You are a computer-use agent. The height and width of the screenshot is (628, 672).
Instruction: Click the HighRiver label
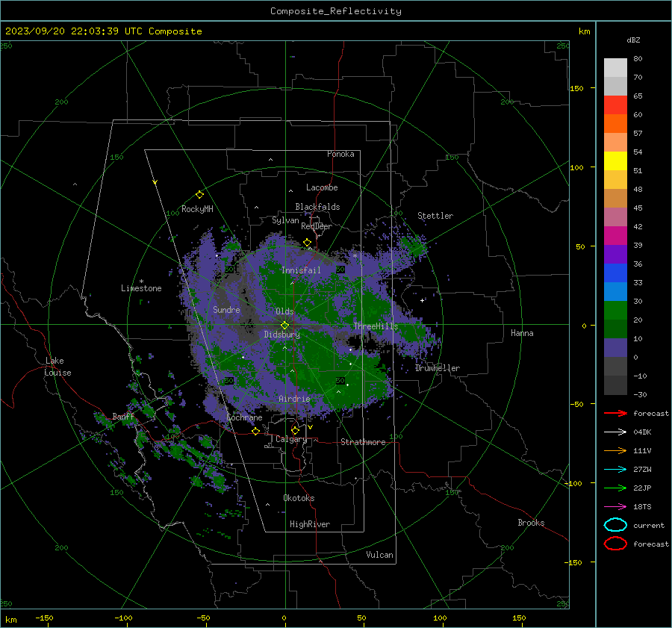point(310,524)
